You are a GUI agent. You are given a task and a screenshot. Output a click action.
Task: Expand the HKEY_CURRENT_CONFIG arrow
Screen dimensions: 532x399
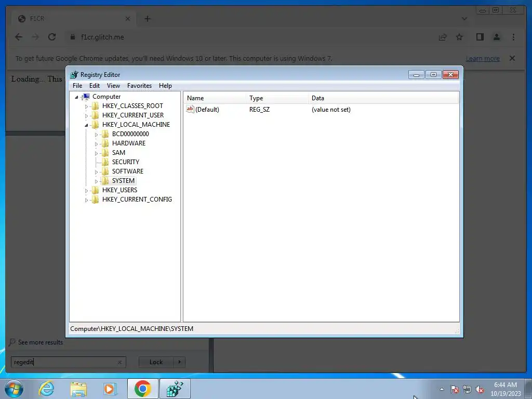(86, 200)
